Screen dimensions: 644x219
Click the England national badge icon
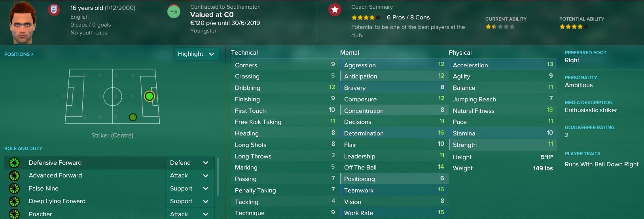coord(54,10)
